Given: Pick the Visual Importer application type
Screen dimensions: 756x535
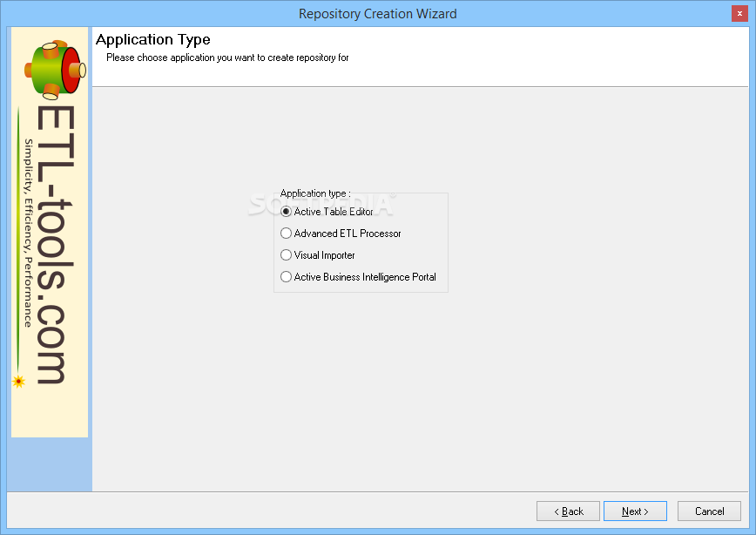Looking at the screenshot, I should coord(287,255).
